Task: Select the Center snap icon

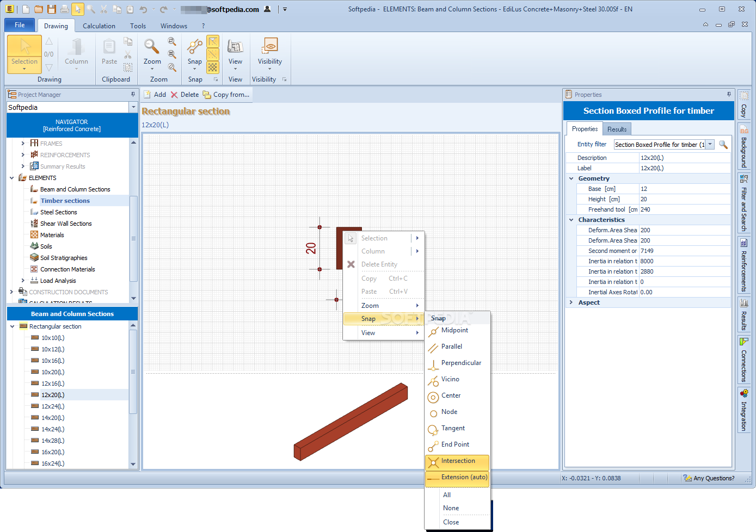Action: 433,397
